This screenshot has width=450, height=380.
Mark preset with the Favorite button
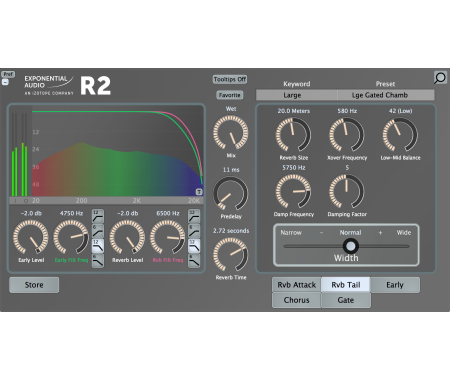(x=230, y=95)
